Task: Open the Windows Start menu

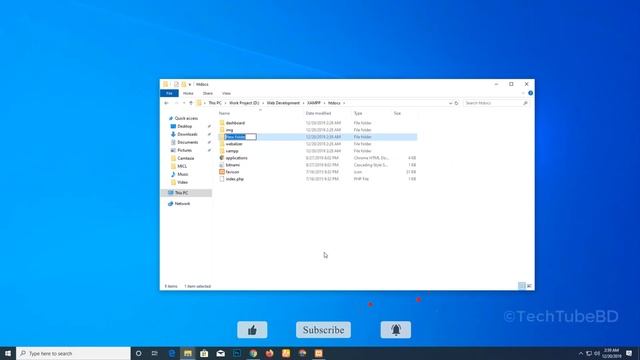Action: [8, 353]
